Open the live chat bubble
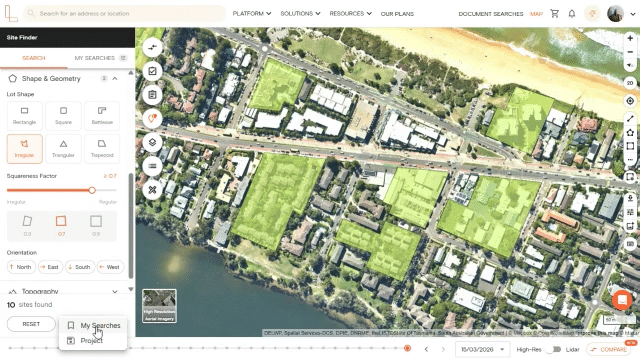 (622, 300)
